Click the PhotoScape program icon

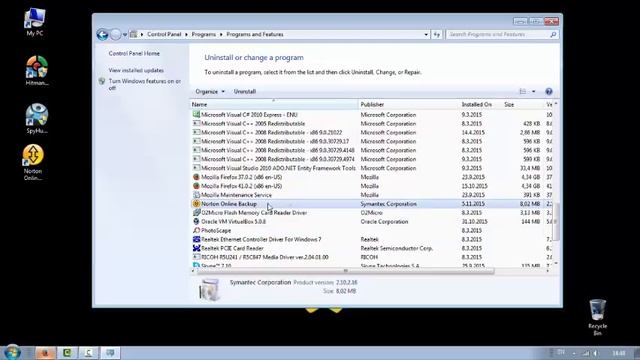[196, 231]
